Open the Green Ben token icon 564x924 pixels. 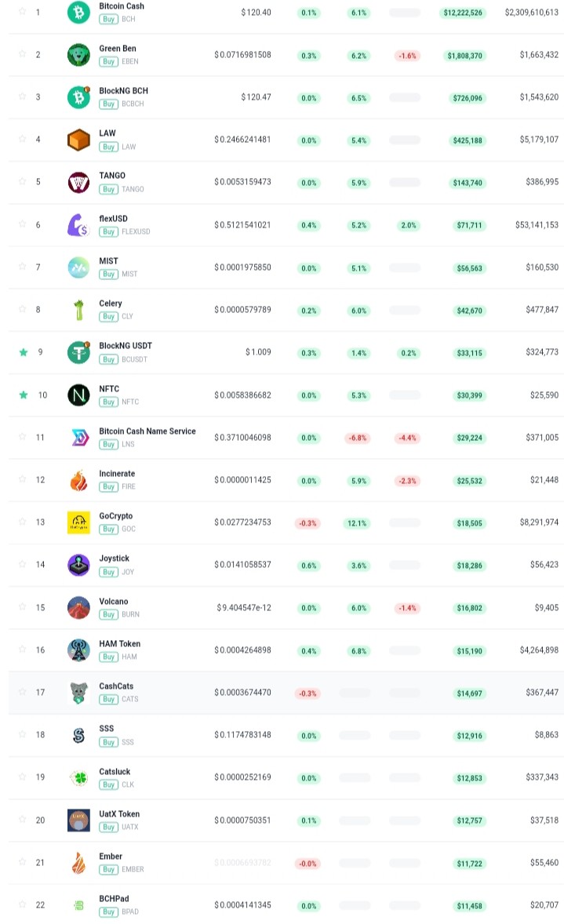point(78,55)
